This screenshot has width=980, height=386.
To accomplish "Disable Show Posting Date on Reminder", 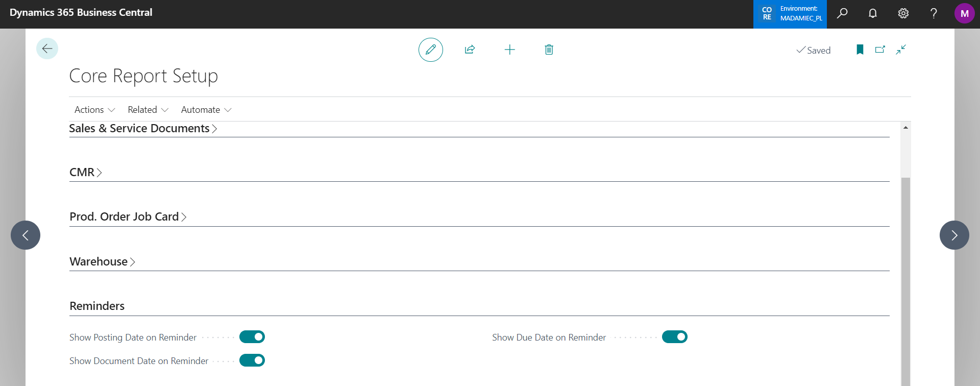I will coord(252,337).
